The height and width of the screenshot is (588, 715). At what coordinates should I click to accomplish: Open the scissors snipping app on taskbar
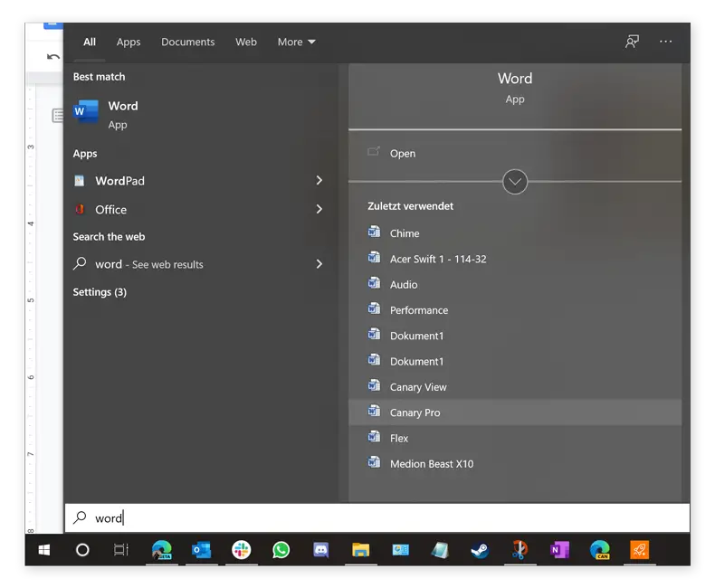520,550
